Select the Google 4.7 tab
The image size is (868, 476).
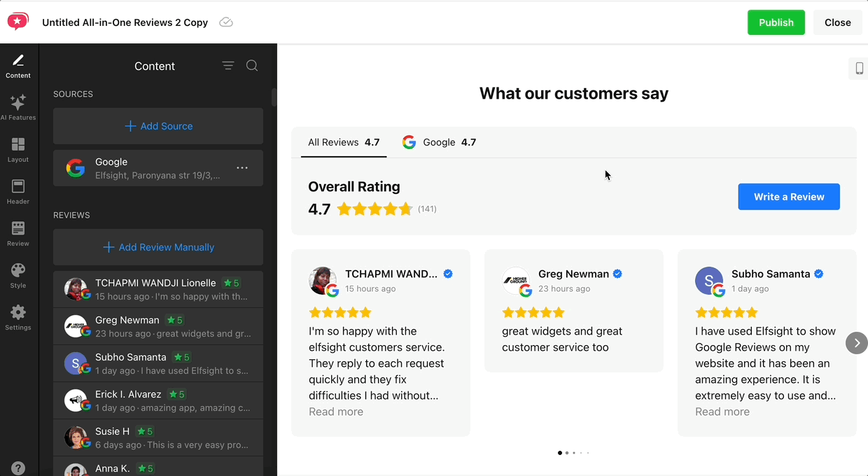439,142
